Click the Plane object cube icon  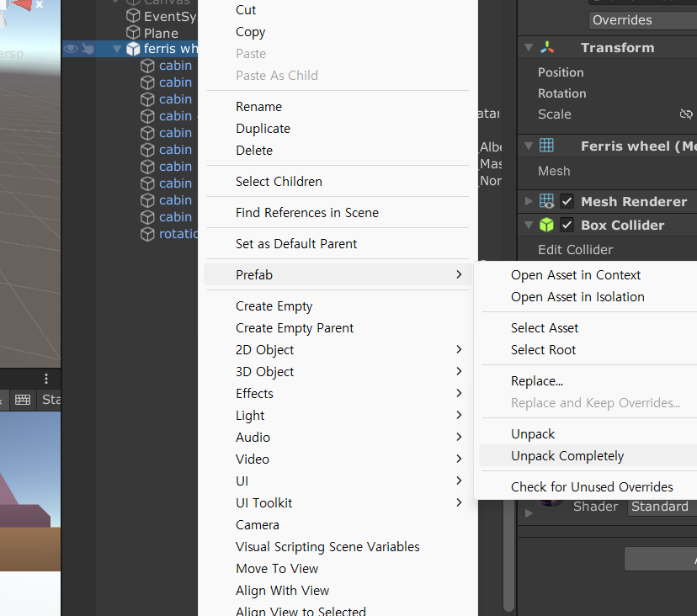[x=133, y=33]
